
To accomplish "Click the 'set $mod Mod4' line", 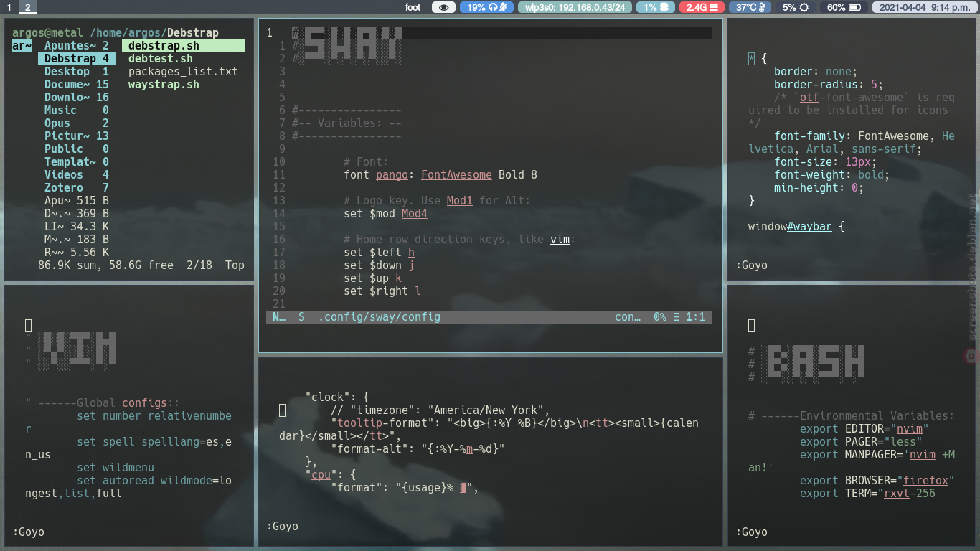I will click(385, 214).
